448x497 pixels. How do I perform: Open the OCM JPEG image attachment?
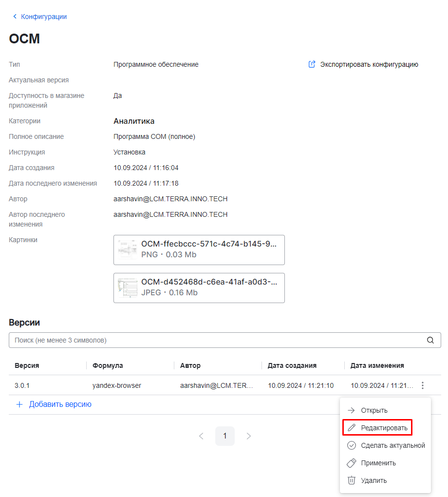click(199, 288)
